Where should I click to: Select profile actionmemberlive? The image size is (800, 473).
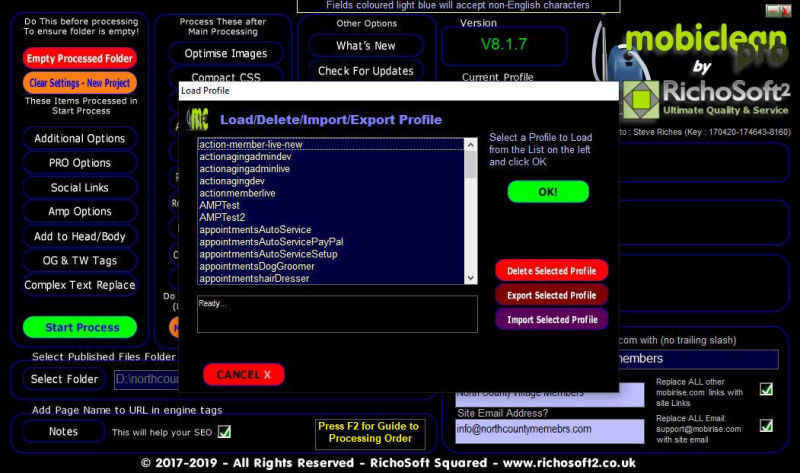pyautogui.click(x=331, y=193)
